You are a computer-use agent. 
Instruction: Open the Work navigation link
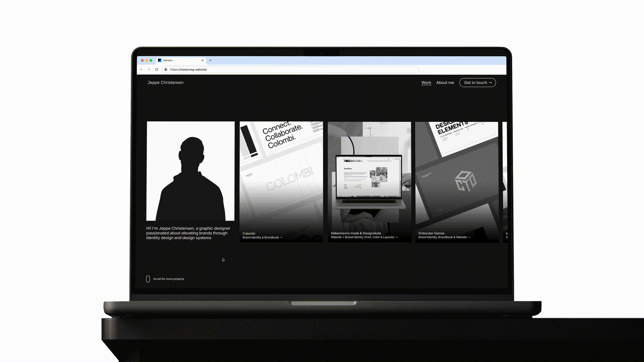coord(426,82)
